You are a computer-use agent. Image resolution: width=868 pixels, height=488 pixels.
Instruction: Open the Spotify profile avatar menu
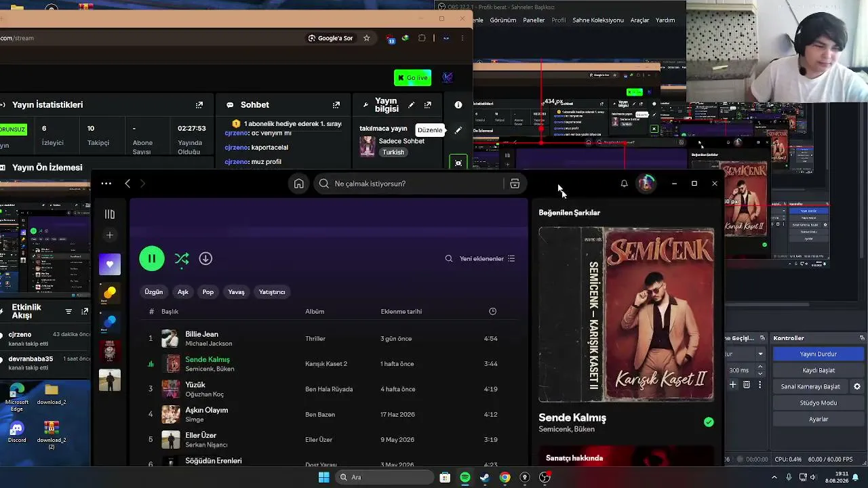tap(646, 184)
